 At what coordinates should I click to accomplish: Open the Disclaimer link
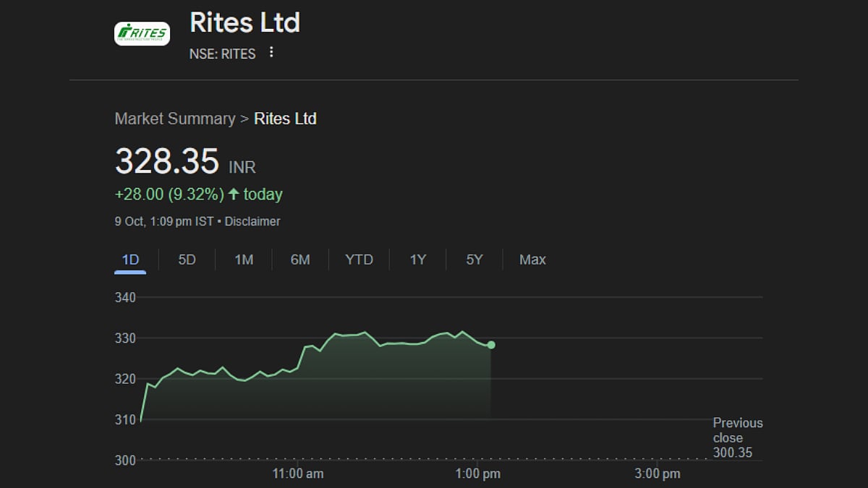pos(252,221)
